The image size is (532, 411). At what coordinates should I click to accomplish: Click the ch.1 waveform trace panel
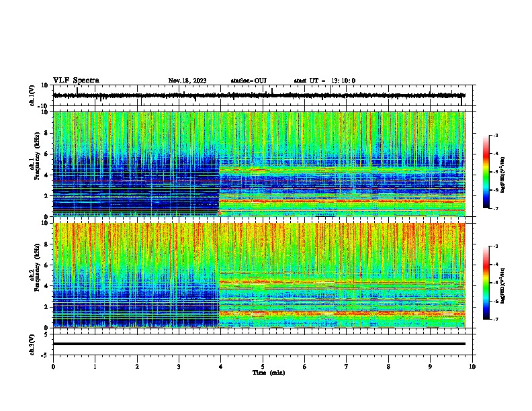point(263,95)
